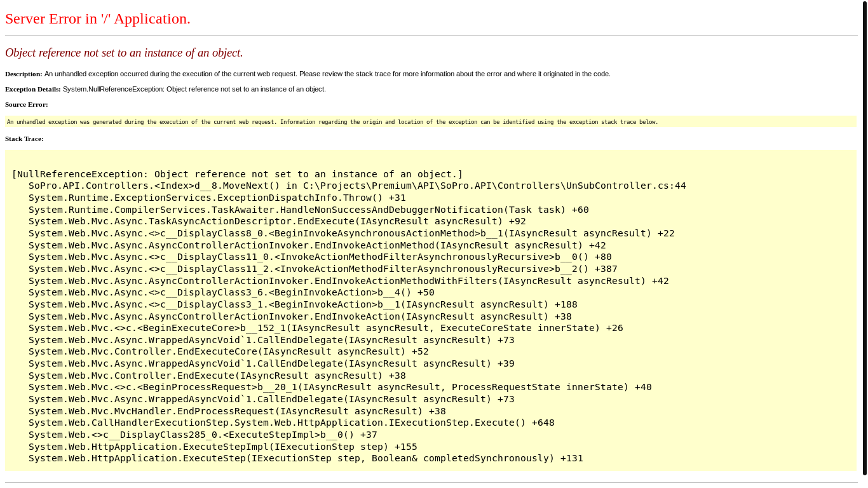
Task: Click the "EndInvokeActionMethod(IAsyncResult asyncResult) +42" line
Action: click(x=317, y=245)
